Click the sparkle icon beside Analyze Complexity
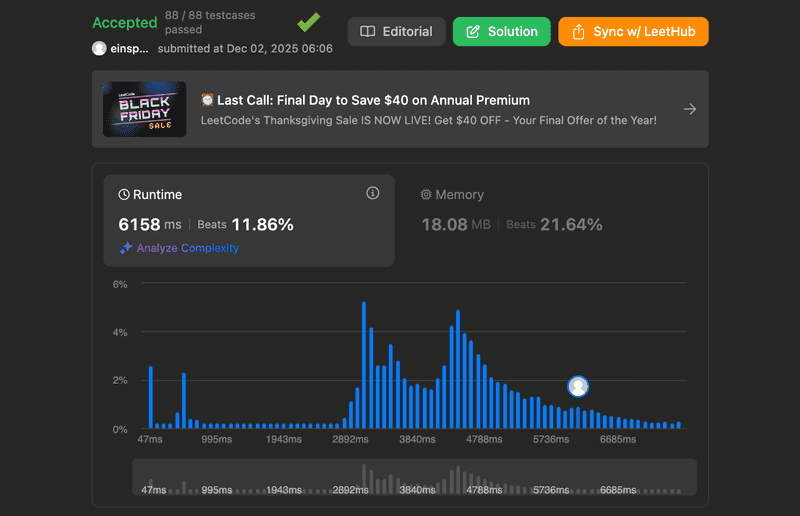The height and width of the screenshot is (516, 800). [126, 248]
